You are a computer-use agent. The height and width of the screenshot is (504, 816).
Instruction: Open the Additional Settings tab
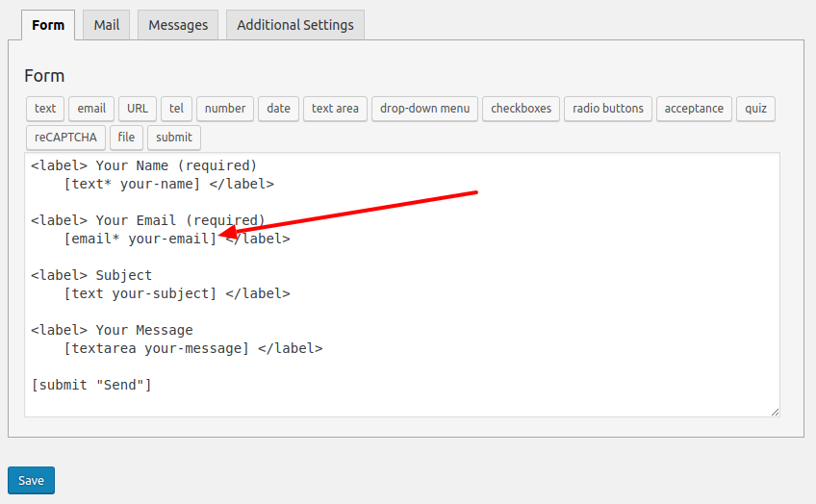coord(295,25)
